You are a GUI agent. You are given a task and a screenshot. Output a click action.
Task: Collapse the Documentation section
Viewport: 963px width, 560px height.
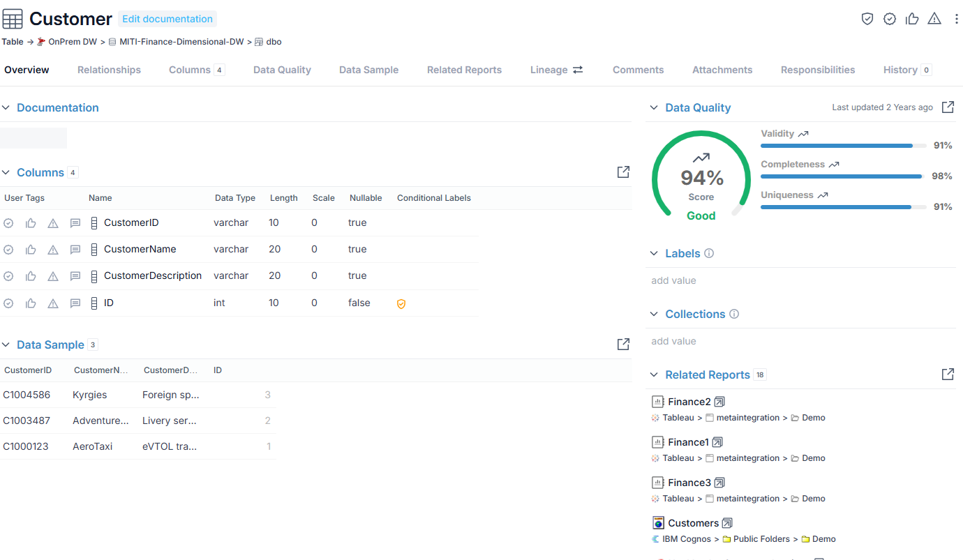pyautogui.click(x=6, y=107)
